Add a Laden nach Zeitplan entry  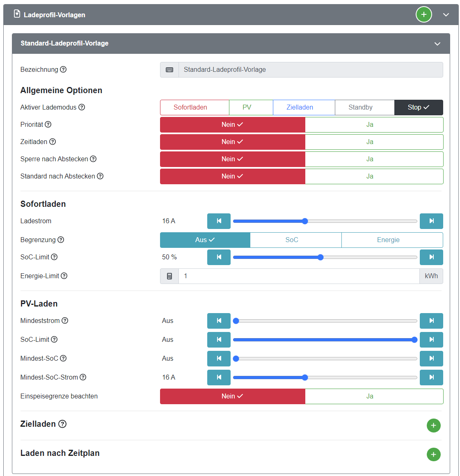coord(433,454)
